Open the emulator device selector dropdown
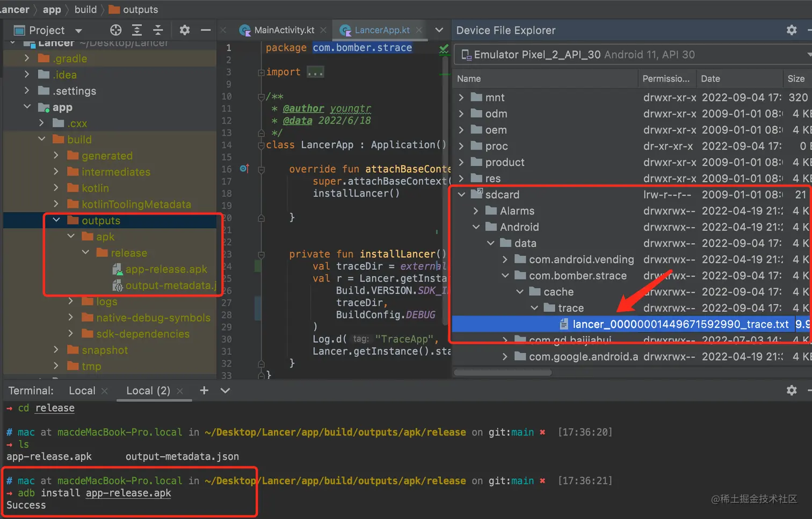 808,55
